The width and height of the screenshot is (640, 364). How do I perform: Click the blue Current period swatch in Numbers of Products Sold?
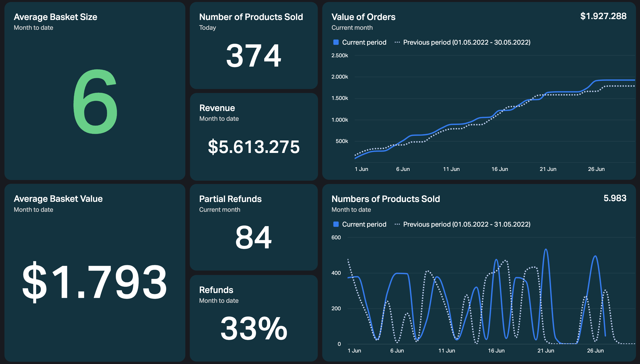(x=336, y=224)
